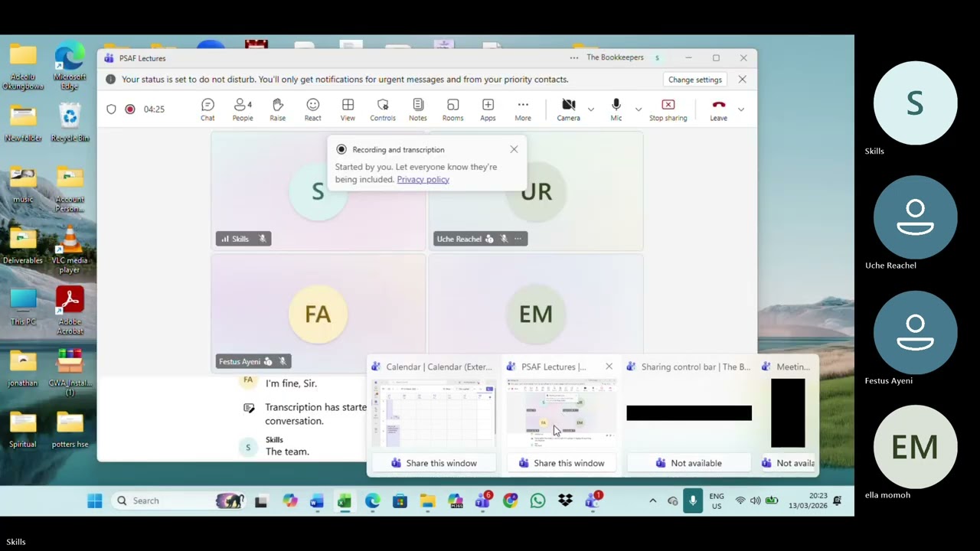Leave the meeting
This screenshot has width=980, height=551.
[718, 109]
